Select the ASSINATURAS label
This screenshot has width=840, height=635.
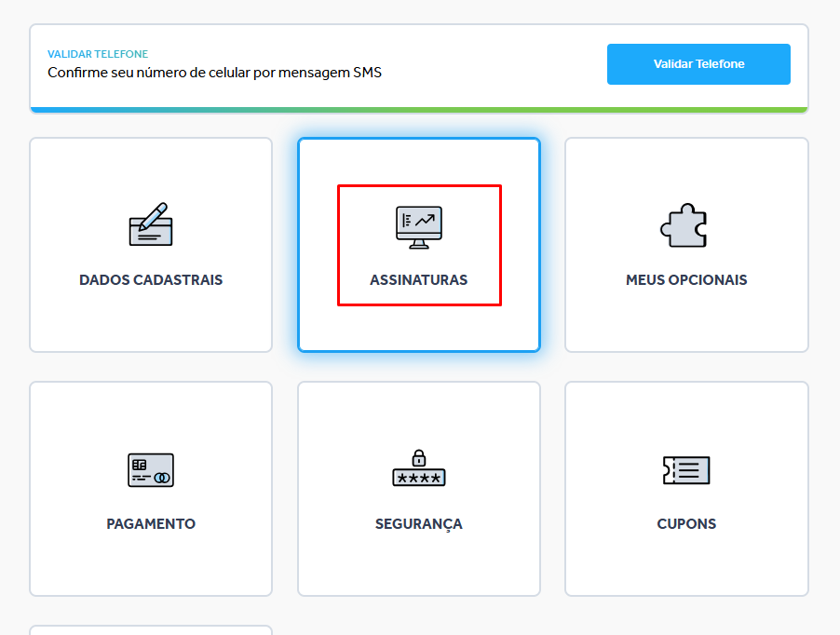[419, 280]
